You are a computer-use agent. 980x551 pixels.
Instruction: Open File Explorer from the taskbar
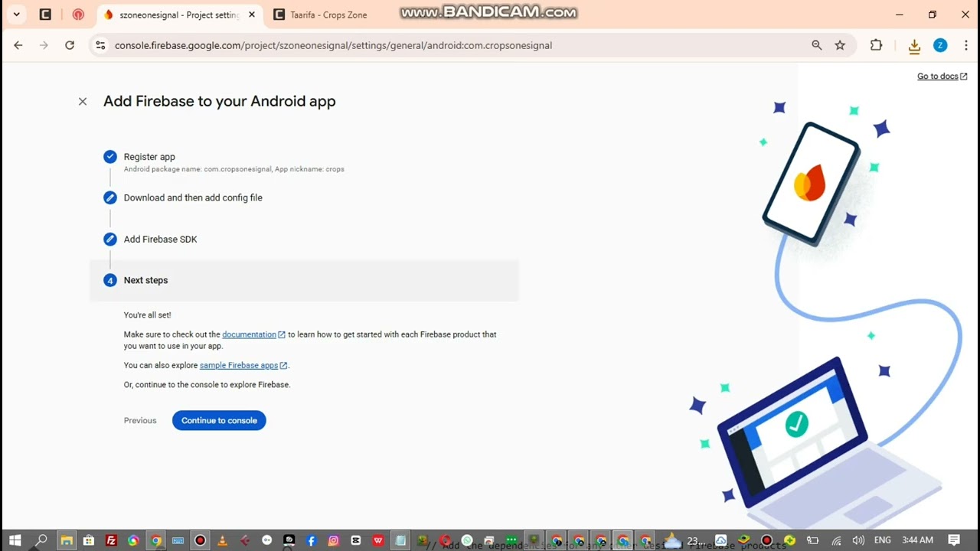pos(67,540)
